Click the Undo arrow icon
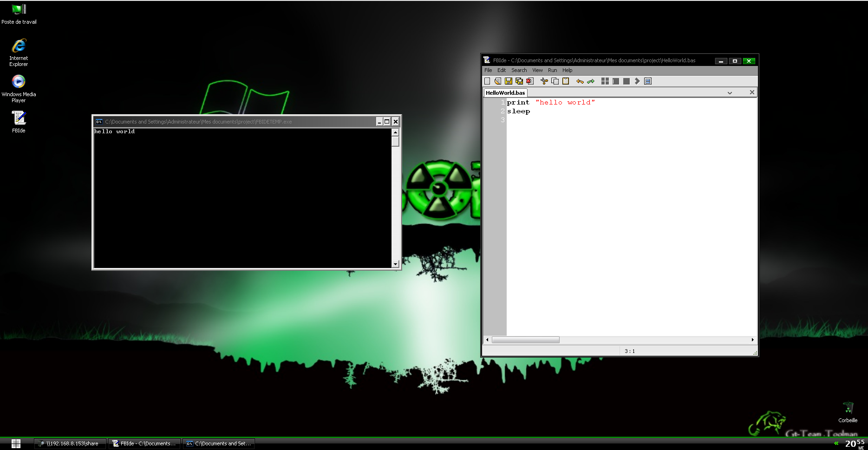This screenshot has width=868, height=450. (x=580, y=81)
